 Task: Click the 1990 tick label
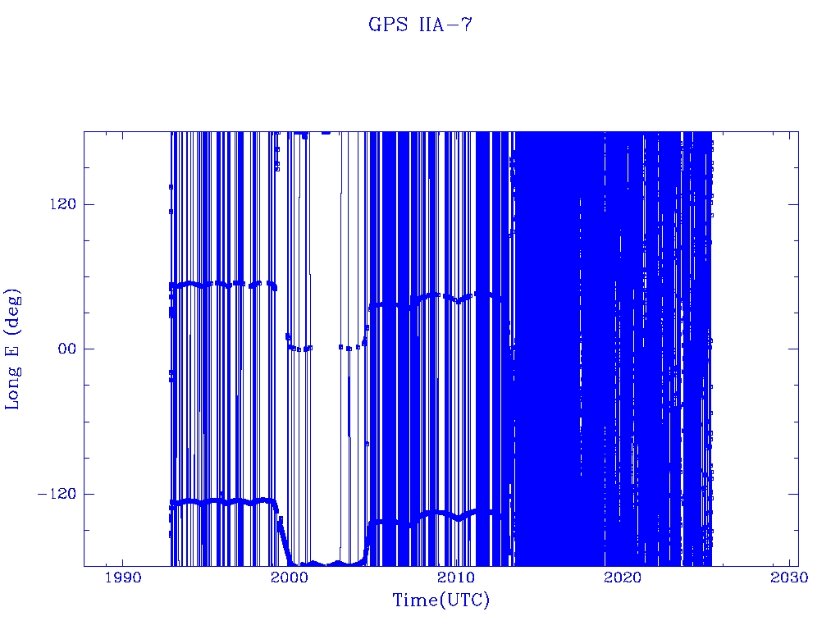coord(123,577)
